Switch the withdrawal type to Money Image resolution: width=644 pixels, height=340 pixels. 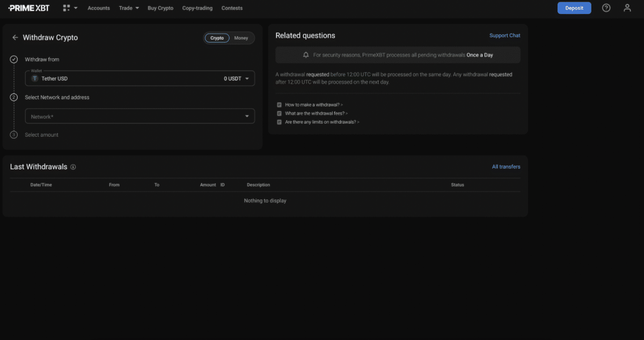pyautogui.click(x=241, y=38)
